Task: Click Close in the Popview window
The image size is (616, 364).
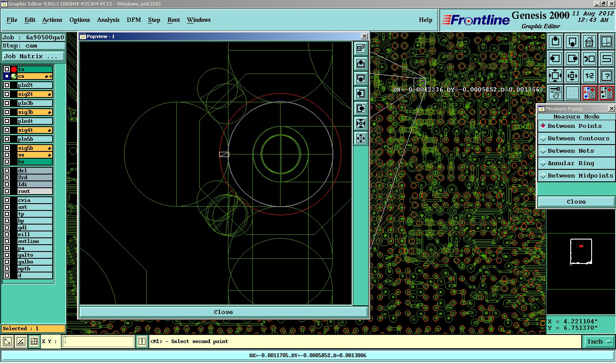Action: pyautogui.click(x=223, y=312)
